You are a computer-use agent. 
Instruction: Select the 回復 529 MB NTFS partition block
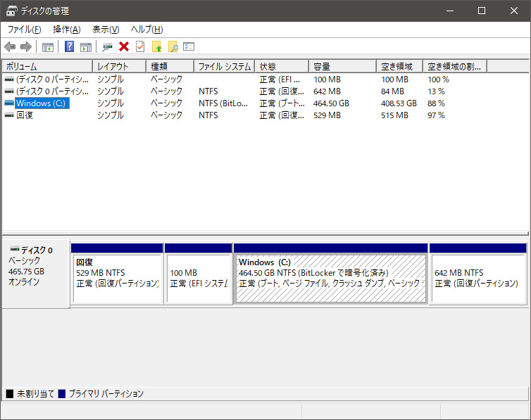tap(117, 274)
